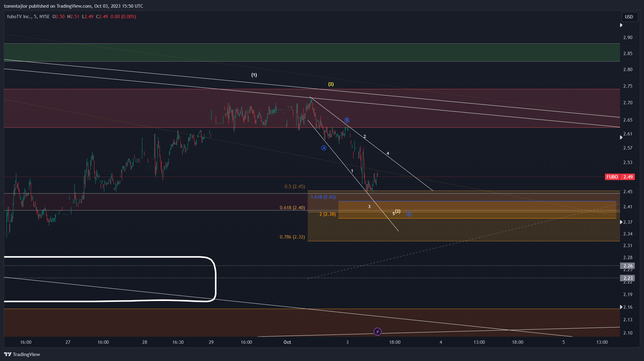Click the 2.65 price axis label
The image size is (644, 361).
click(x=628, y=120)
